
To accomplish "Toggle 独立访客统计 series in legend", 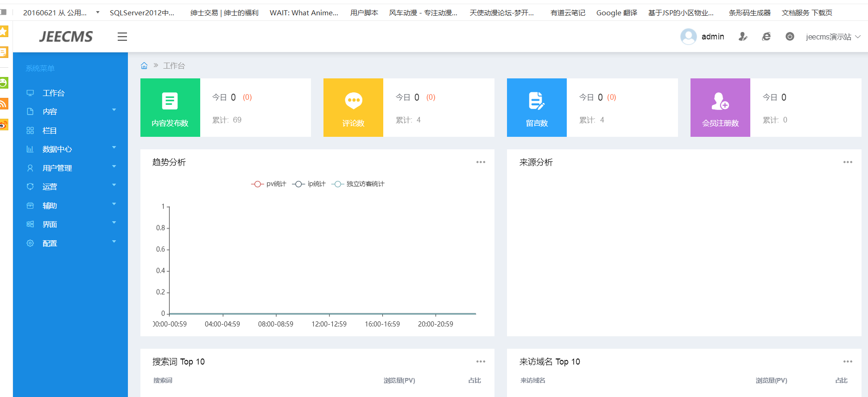I will click(358, 184).
